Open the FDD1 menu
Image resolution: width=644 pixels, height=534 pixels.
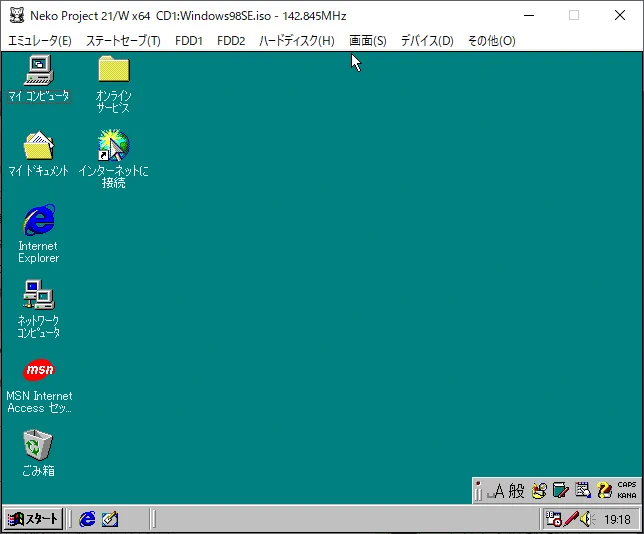pos(189,41)
